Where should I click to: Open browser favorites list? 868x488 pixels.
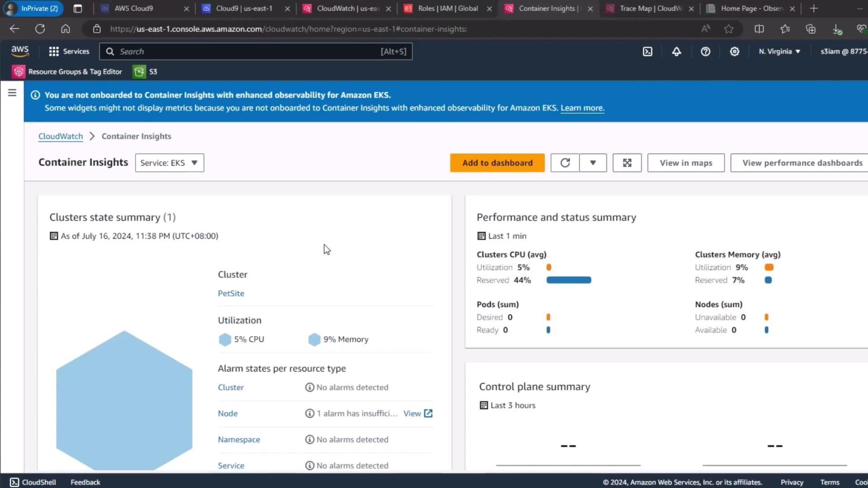point(785,29)
